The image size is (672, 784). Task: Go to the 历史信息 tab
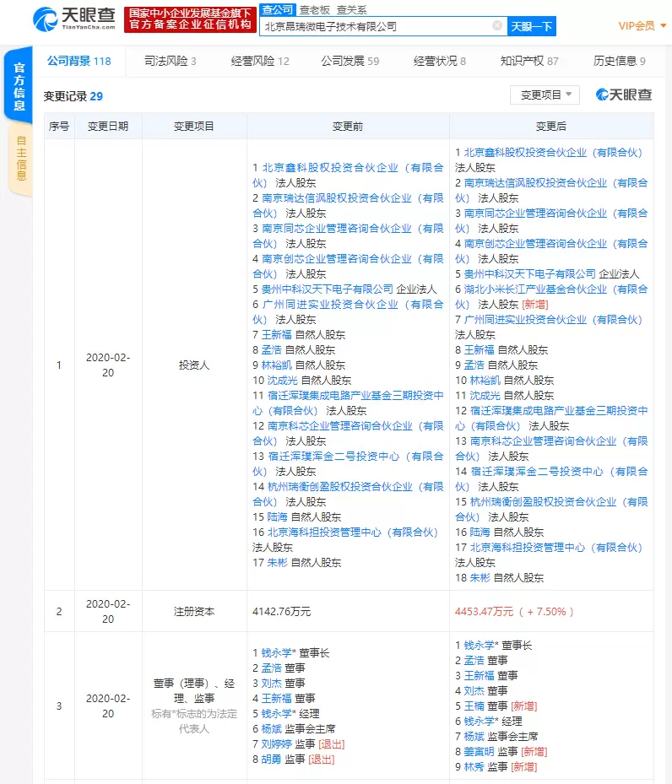coord(619,62)
